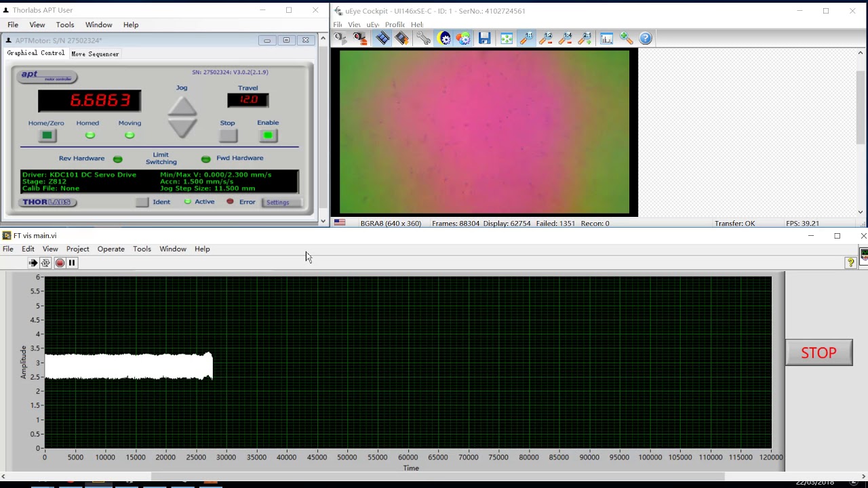
Task: Click the Failed: 1351 status text
Action: tap(555, 223)
